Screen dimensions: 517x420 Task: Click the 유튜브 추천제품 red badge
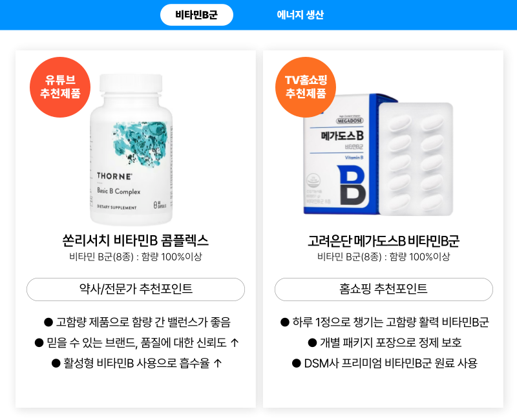pyautogui.click(x=60, y=87)
